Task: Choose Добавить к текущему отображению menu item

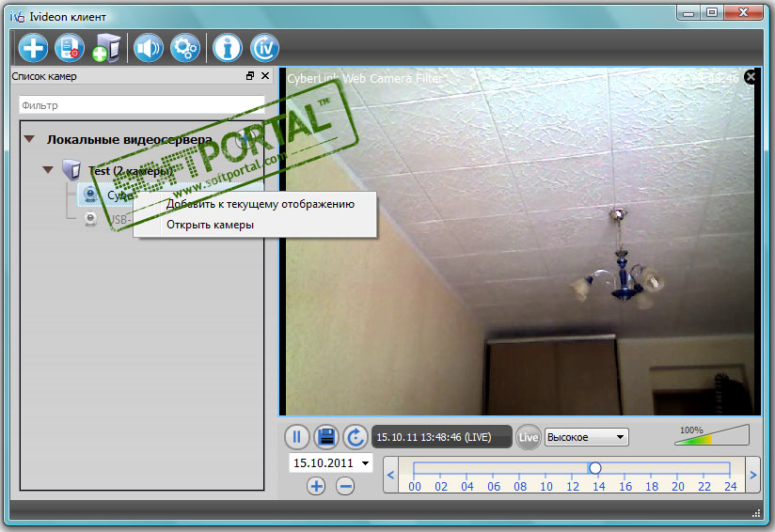Action: pos(260,204)
